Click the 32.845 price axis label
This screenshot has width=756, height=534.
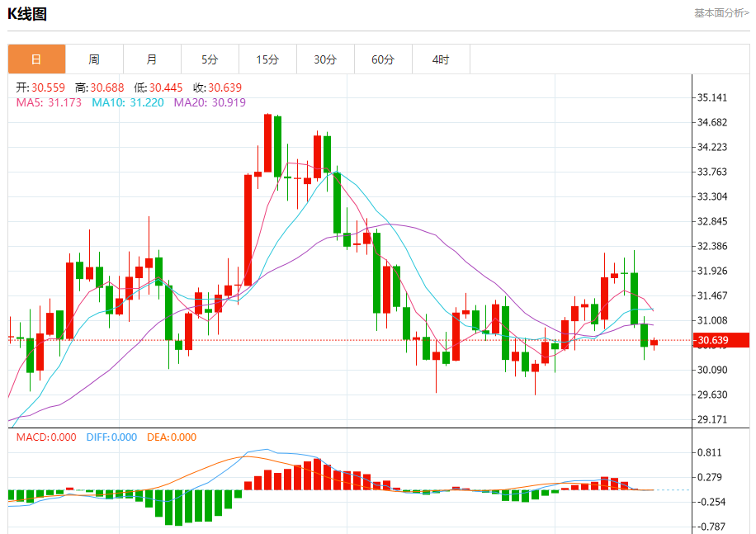point(712,222)
